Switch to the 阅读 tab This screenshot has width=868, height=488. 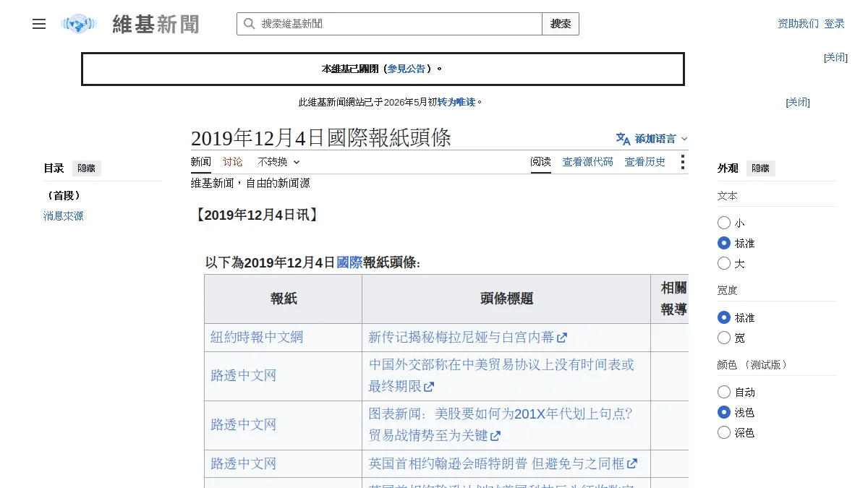(x=540, y=162)
